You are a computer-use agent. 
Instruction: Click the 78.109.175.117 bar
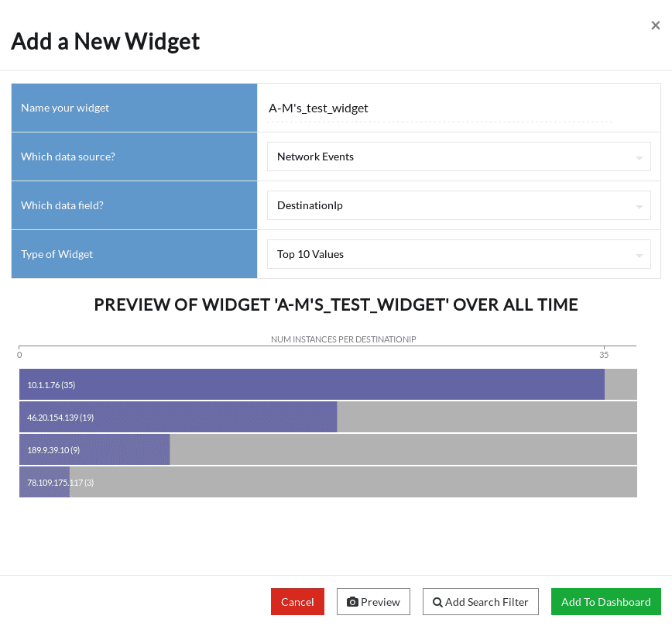coord(45,482)
